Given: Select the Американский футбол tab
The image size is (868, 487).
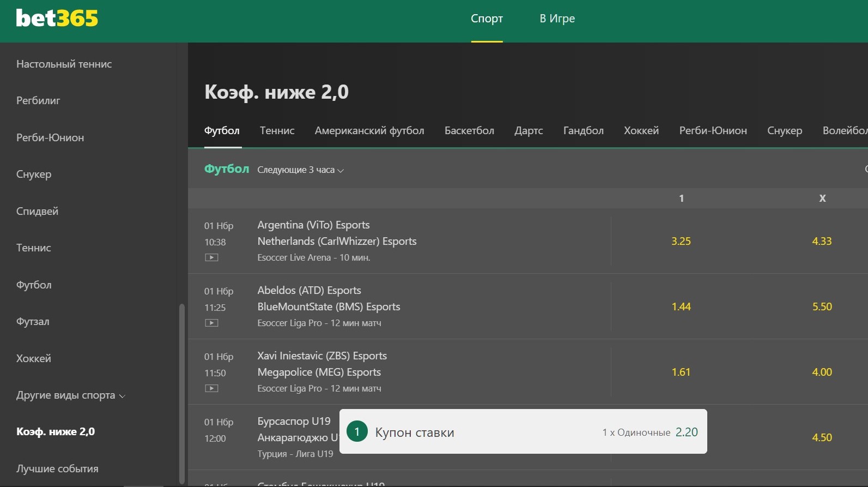Looking at the screenshot, I should [369, 131].
